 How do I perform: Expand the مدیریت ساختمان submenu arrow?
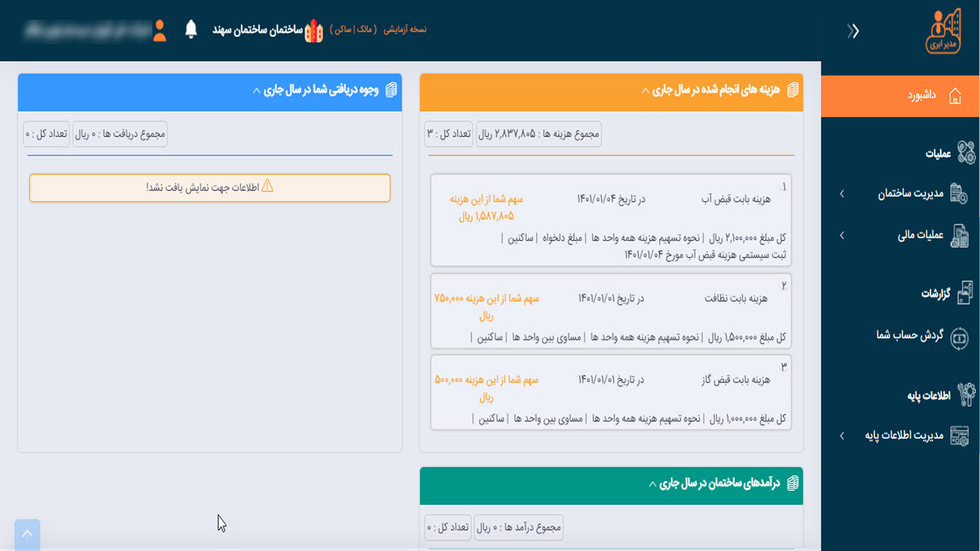tap(842, 193)
